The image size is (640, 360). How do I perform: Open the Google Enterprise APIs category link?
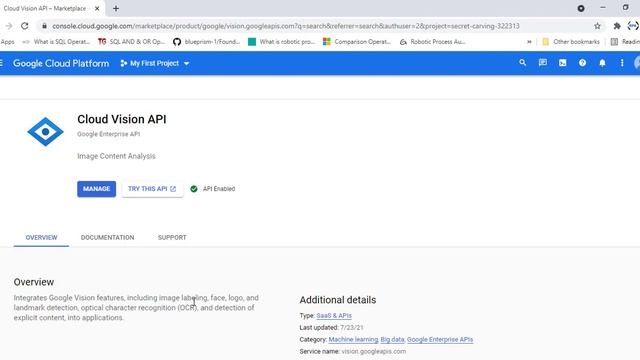(x=440, y=340)
